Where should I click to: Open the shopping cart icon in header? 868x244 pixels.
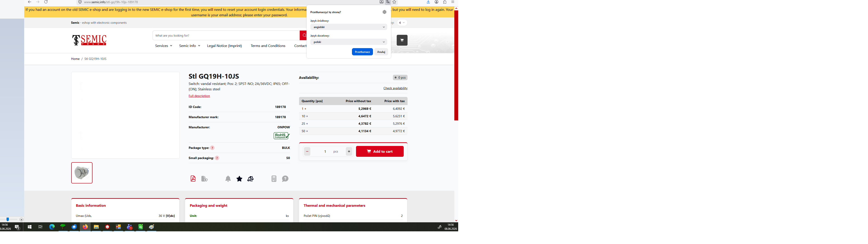402,40
